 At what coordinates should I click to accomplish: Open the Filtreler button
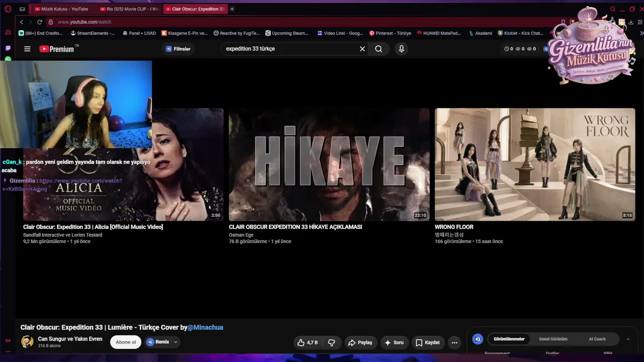click(178, 49)
